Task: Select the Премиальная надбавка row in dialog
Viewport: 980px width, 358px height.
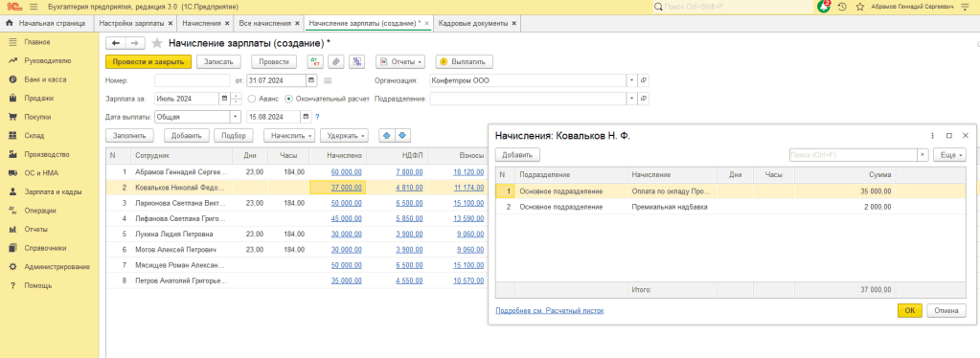Action: (731, 207)
